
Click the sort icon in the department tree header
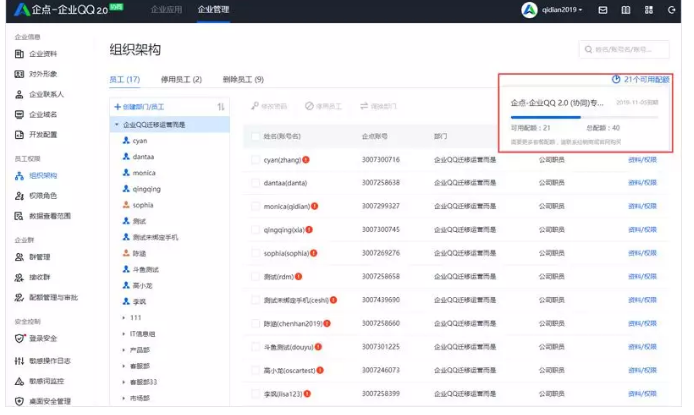[221, 107]
